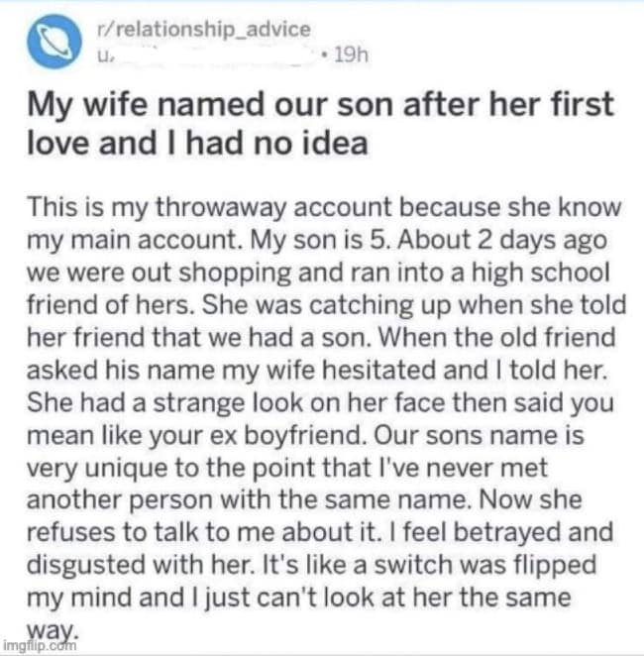Click the line starting "we were out shopping"

tap(317, 273)
